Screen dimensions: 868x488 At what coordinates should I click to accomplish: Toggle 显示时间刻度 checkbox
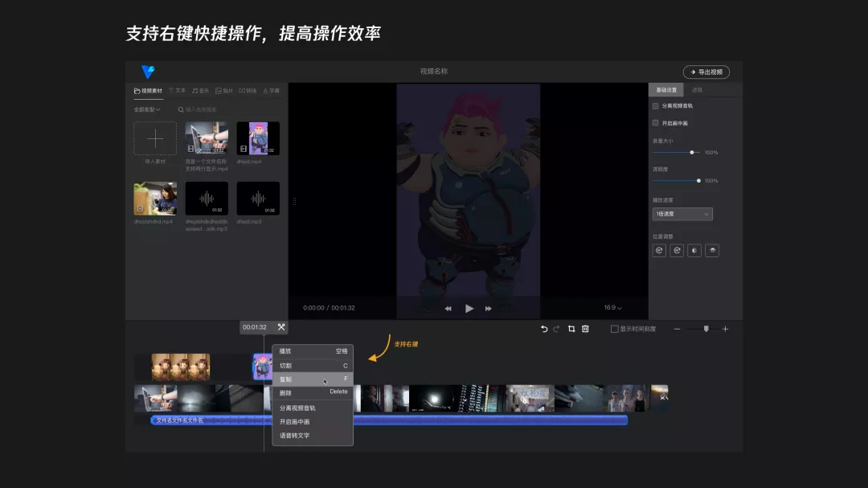[614, 329]
